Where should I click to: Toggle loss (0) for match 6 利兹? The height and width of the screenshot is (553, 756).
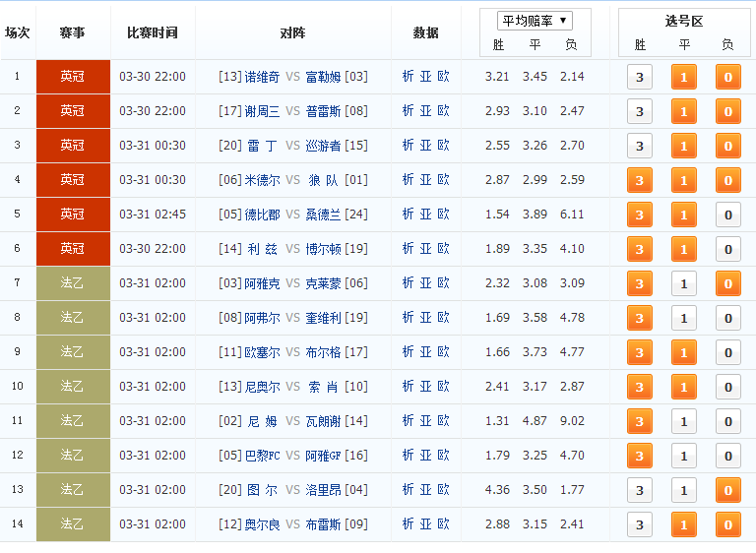coord(728,249)
